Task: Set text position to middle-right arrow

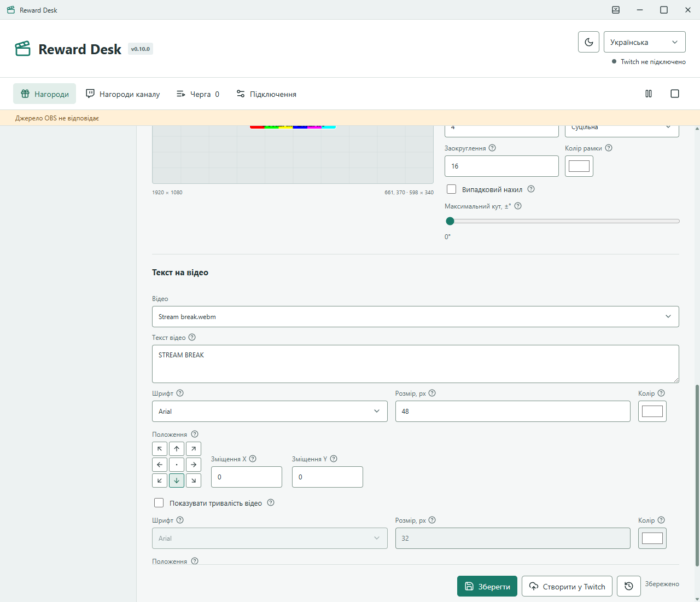Action: [x=194, y=465]
